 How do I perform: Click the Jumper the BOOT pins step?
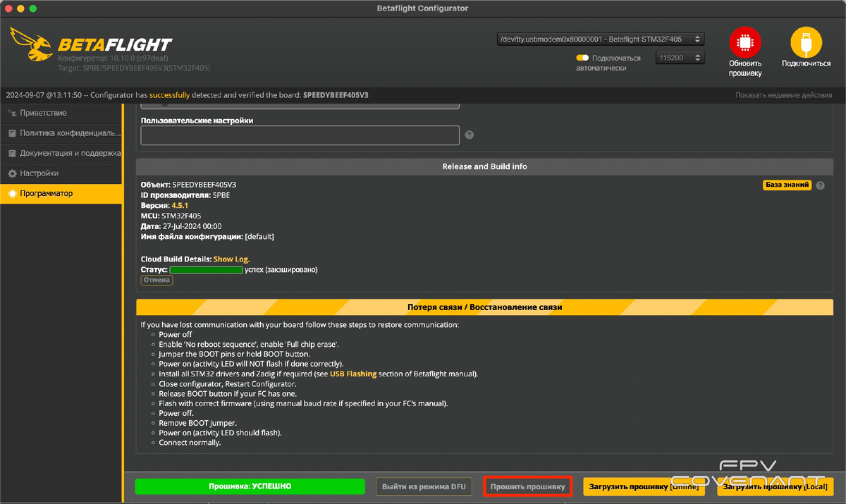(x=234, y=354)
